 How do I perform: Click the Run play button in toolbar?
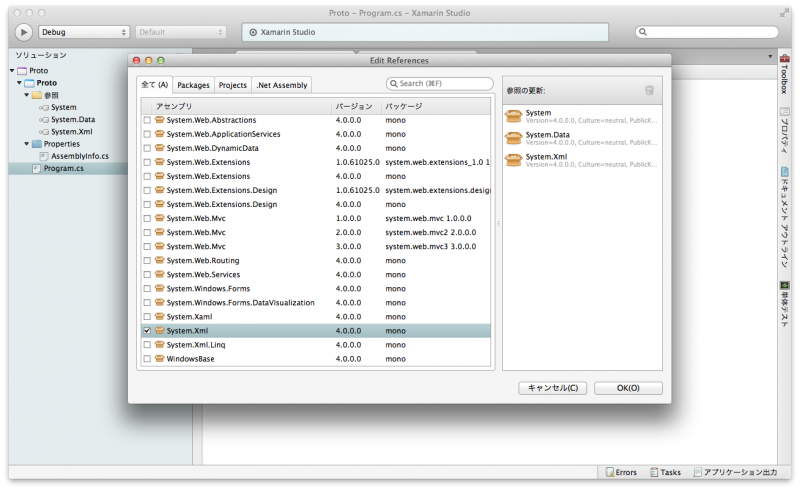click(x=23, y=32)
